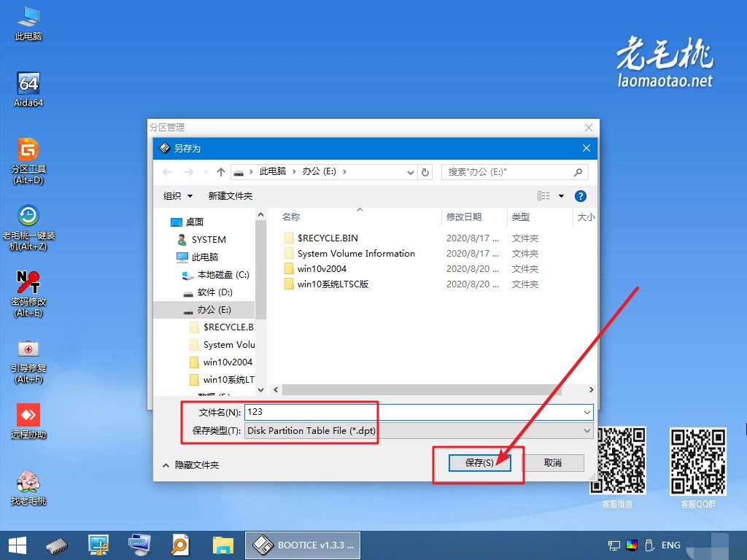The height and width of the screenshot is (560, 747).
Task: Sort by 名称 column header
Action: 291,217
